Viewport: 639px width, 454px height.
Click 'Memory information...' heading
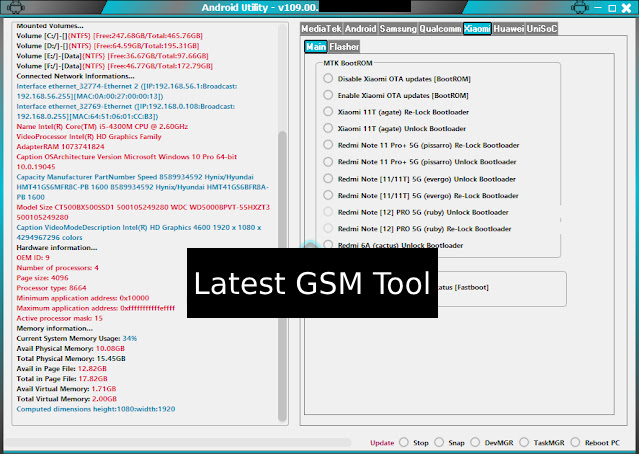click(x=55, y=328)
